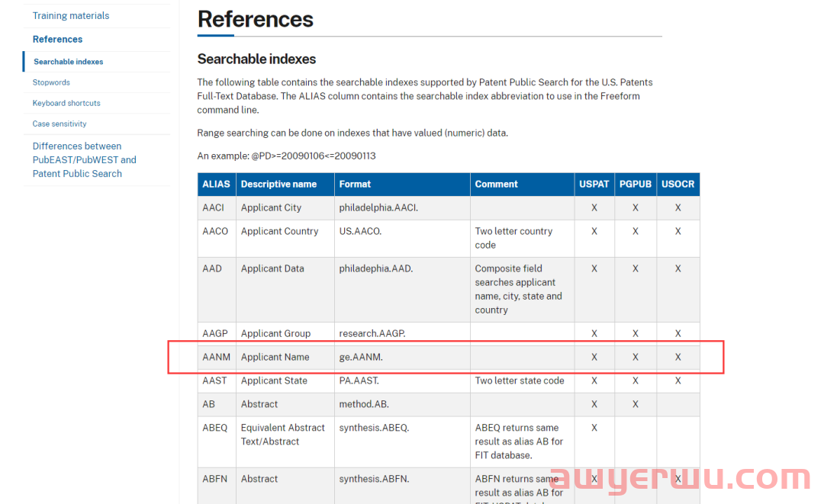Image resolution: width=824 pixels, height=504 pixels.
Task: Open Differences between PubEAST/PubWEST link
Action: click(x=84, y=160)
